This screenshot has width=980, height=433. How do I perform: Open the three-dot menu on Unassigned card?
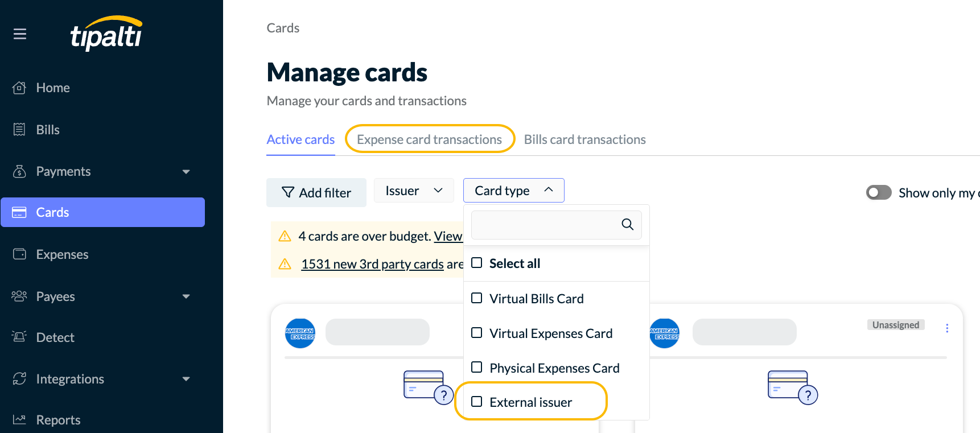pos(947,328)
